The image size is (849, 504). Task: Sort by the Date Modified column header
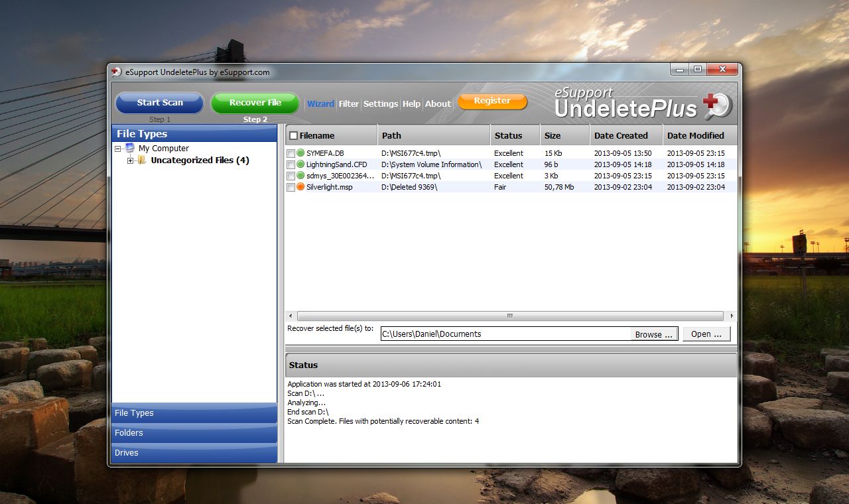pos(700,135)
